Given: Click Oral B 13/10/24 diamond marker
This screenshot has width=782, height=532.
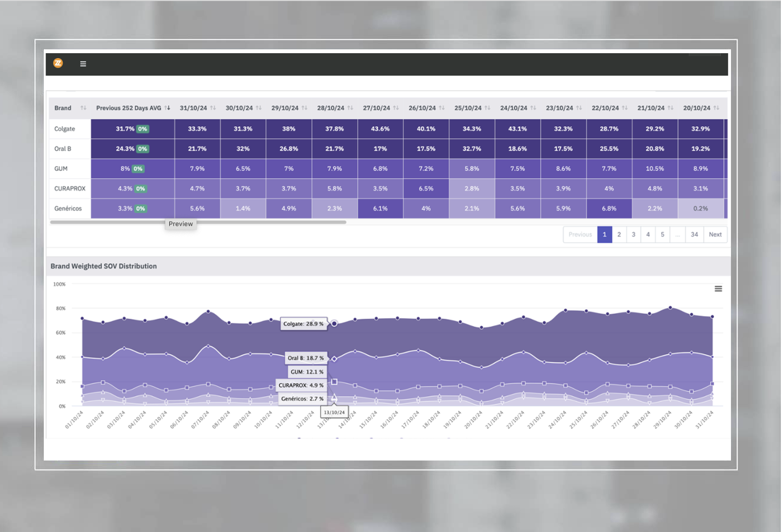Looking at the screenshot, I should tap(334, 359).
